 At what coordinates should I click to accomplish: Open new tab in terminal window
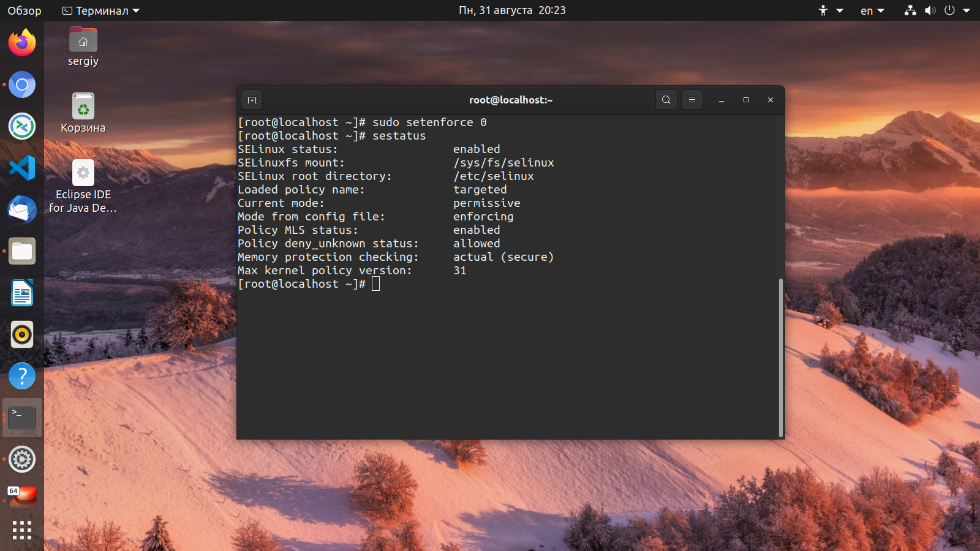tap(252, 100)
